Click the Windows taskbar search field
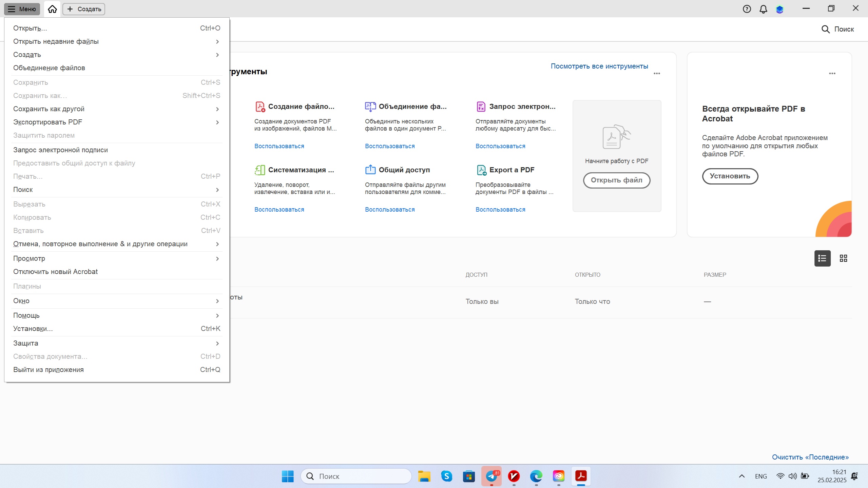The height and width of the screenshot is (488, 868). click(356, 476)
